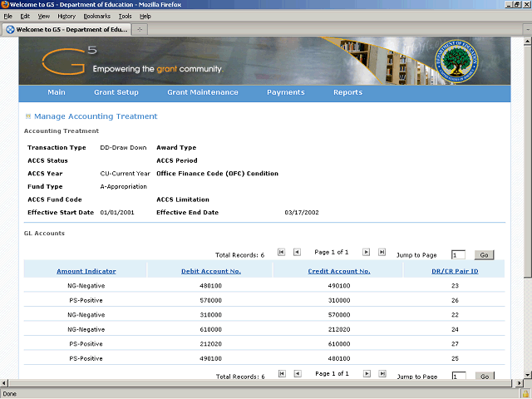Sort by DR/CR Pair ID column
This screenshot has width=532, height=399.
coord(455,271)
